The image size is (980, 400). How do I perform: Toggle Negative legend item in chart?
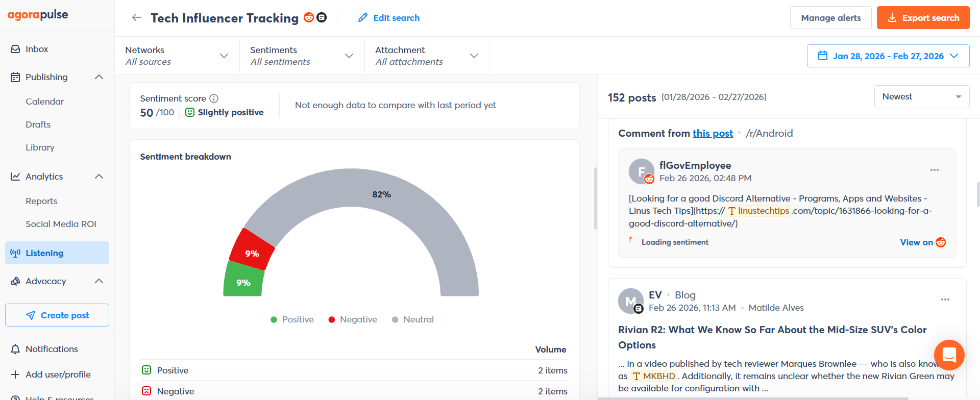pyautogui.click(x=353, y=319)
